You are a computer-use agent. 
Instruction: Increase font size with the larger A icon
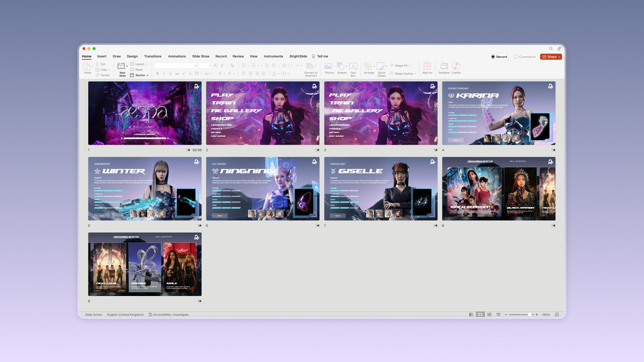pos(215,65)
